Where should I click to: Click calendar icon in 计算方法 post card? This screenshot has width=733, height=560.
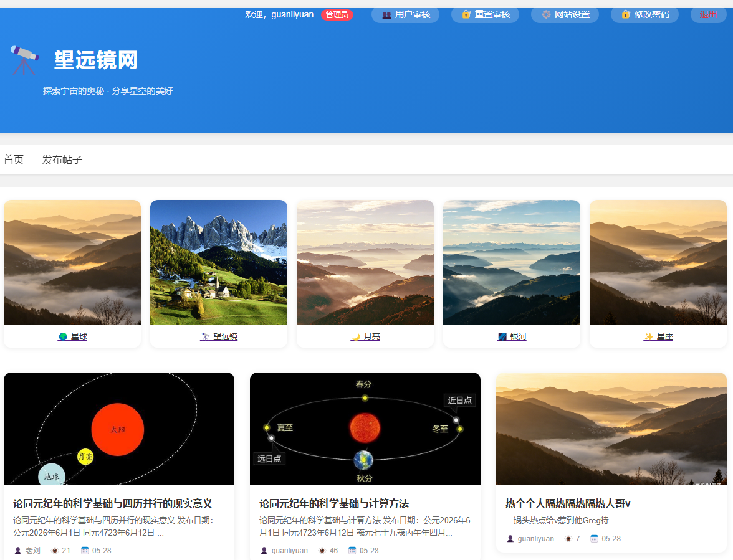pos(352,551)
